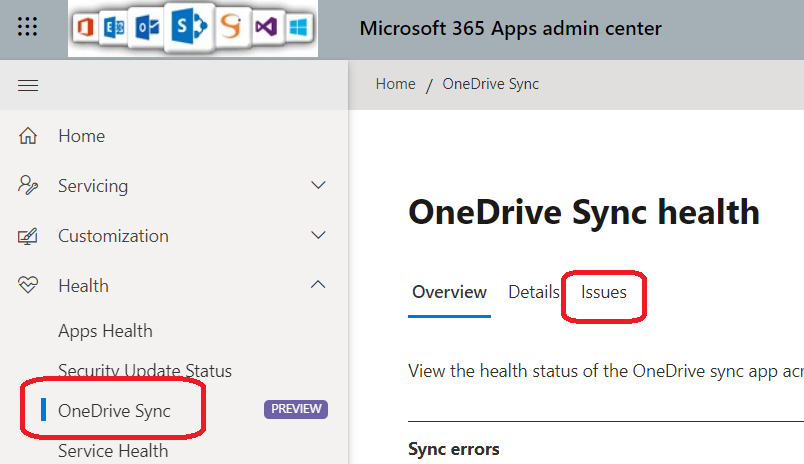The image size is (804, 464).
Task: Click the SharePoint logo icon
Action: click(x=185, y=28)
